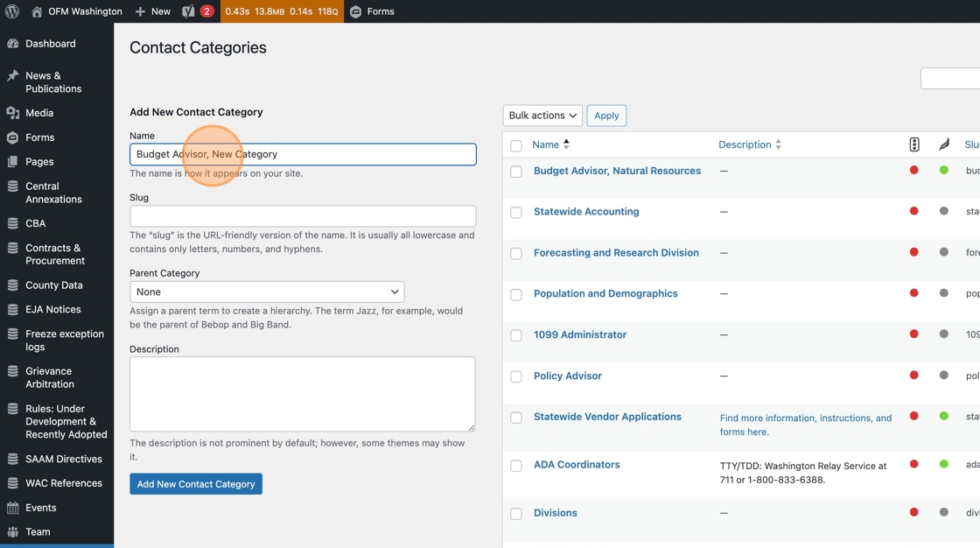Toggle the select-all checkbox in header
Image resolution: width=980 pixels, height=548 pixels.
pyautogui.click(x=516, y=145)
